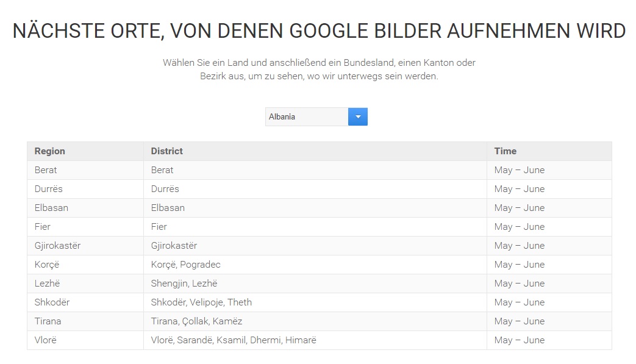Screen dimensions: 636x364
Task: Select the Durrës district cell
Action: (x=165, y=189)
